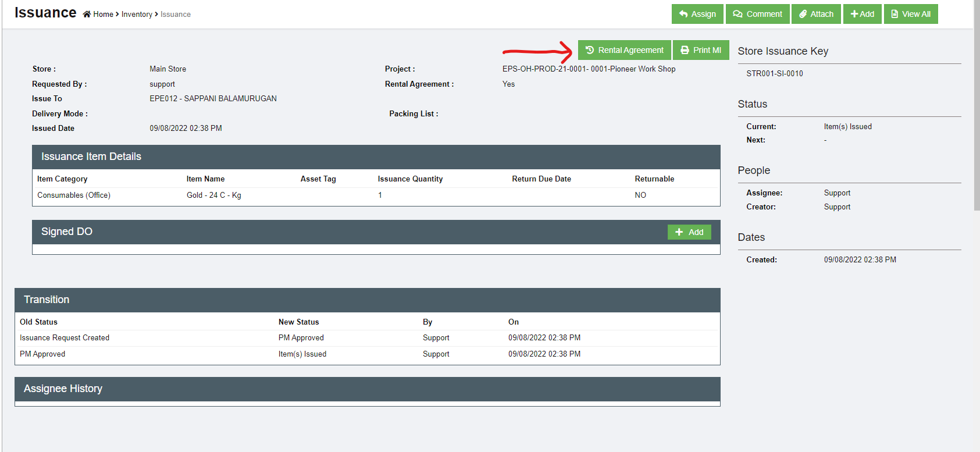Click the Comment speech bubble icon

pos(737,14)
